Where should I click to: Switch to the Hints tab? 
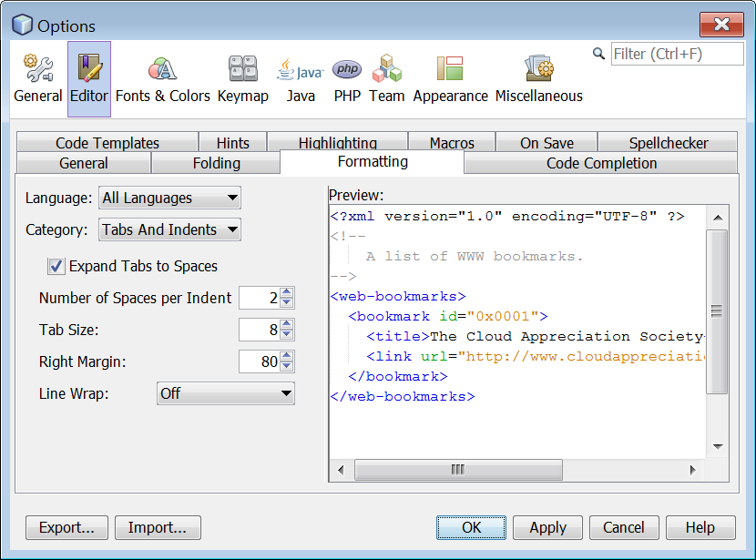(x=233, y=142)
